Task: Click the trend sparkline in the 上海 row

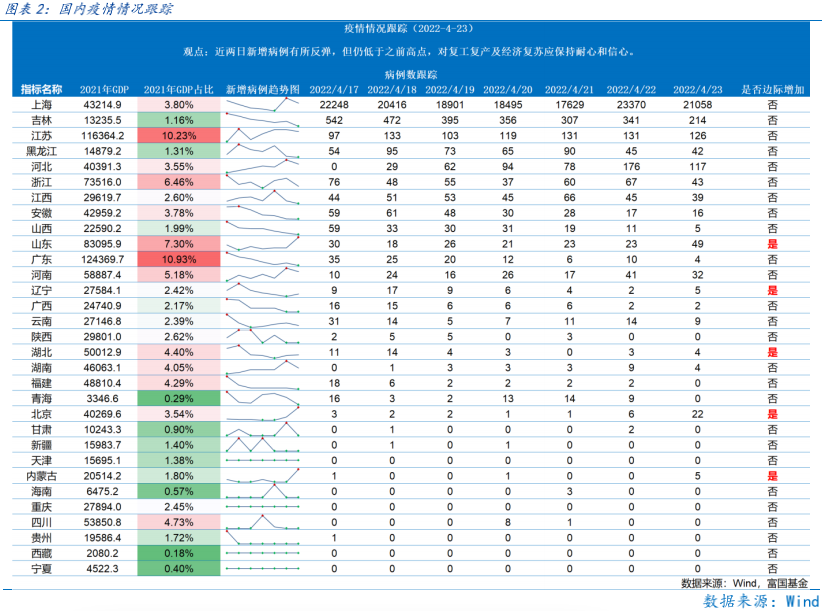Action: pyautogui.click(x=262, y=104)
